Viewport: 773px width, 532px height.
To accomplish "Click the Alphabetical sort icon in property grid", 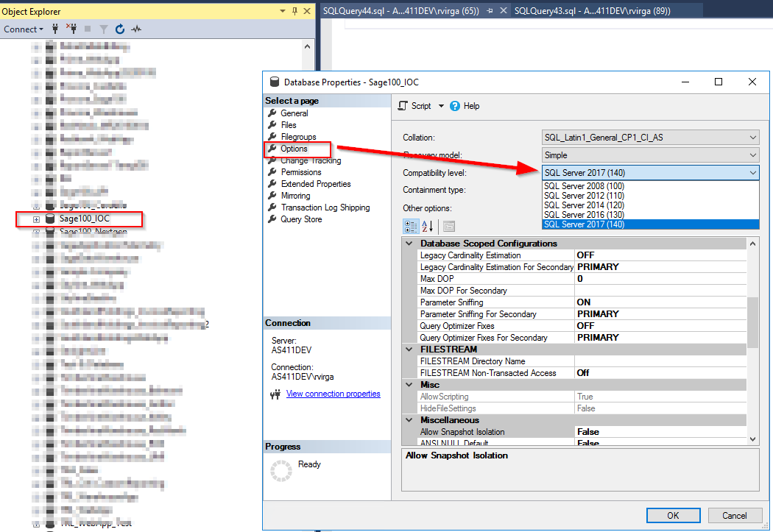I will tap(428, 227).
